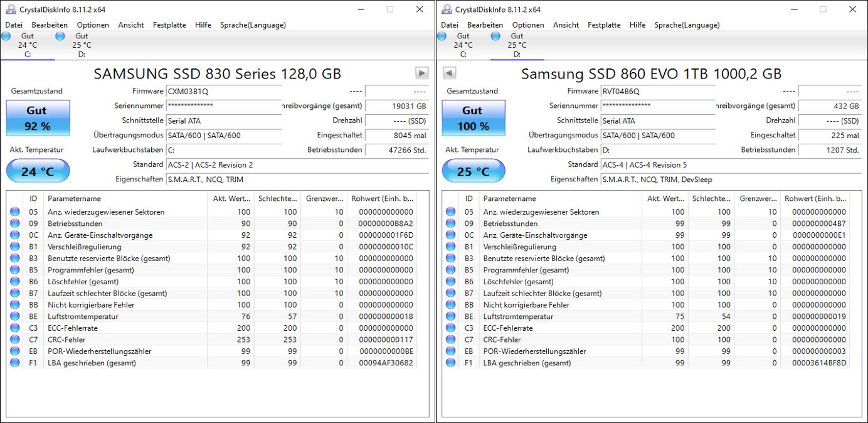Open Festplatte menu in left window
Screen dimensions: 868x423
[169, 25]
